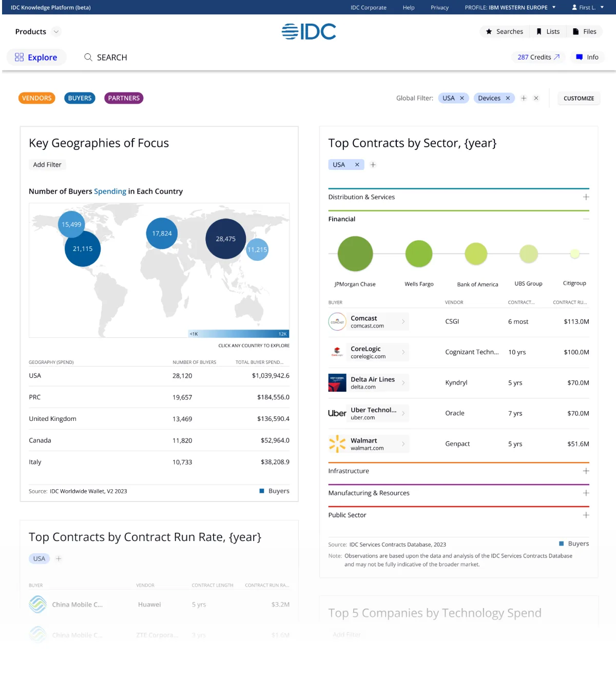
Task: Expand Public Sector section
Action: [x=586, y=515]
